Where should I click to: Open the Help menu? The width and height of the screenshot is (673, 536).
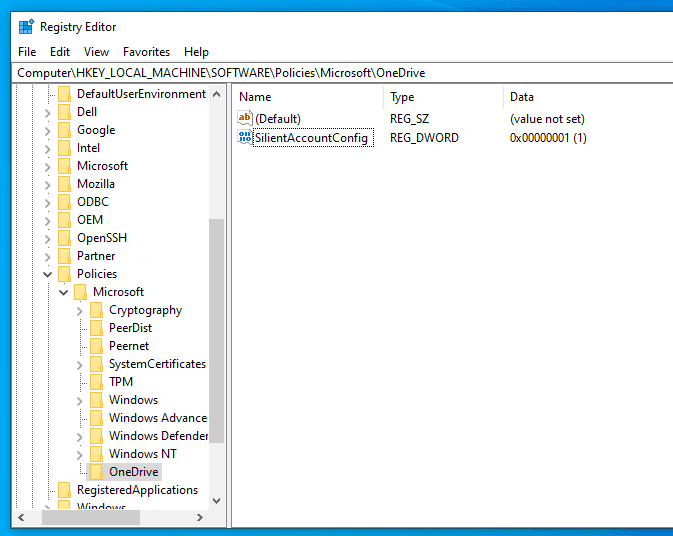point(196,52)
